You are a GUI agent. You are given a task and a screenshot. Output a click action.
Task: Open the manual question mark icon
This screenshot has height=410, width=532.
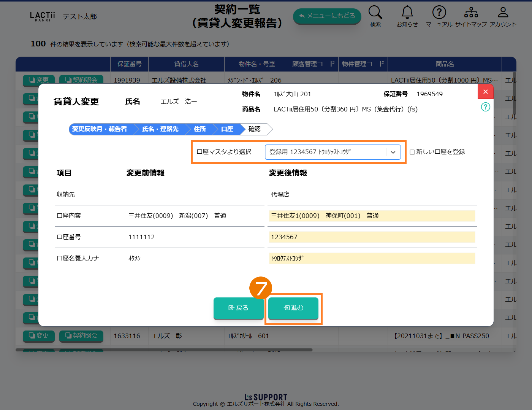[x=439, y=13]
